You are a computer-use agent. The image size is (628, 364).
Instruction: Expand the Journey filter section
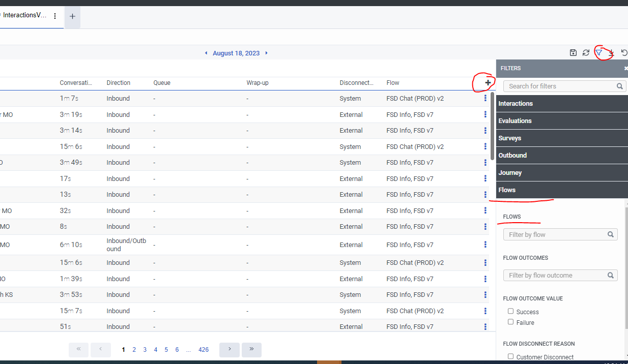point(562,173)
